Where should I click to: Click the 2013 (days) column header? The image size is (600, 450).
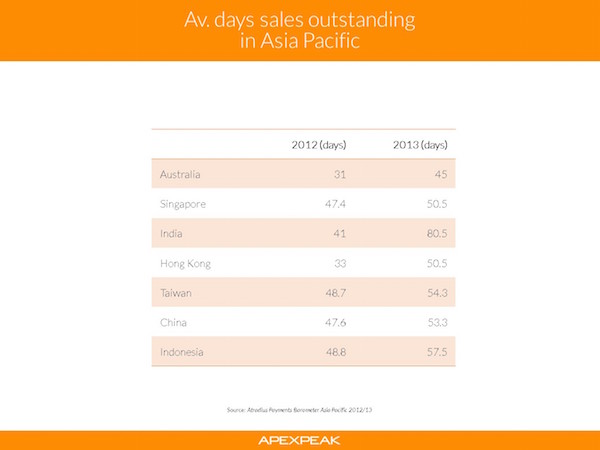[420, 145]
